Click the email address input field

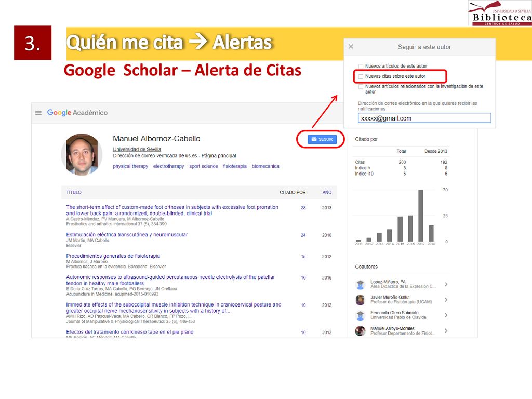424,118
